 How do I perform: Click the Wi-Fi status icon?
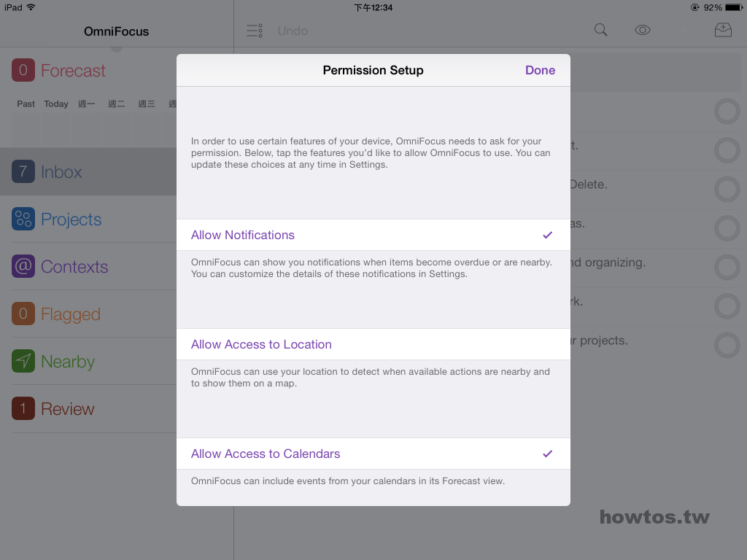[x=31, y=7]
